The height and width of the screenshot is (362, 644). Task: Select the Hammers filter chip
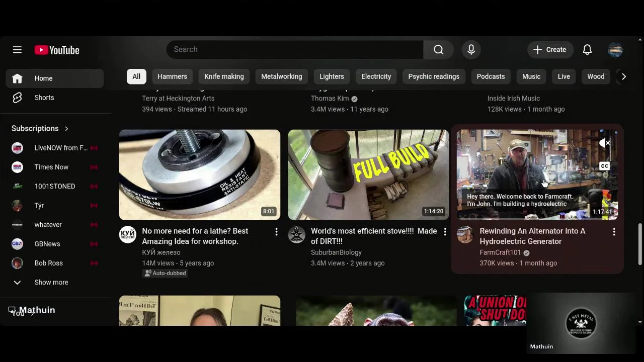coord(172,76)
